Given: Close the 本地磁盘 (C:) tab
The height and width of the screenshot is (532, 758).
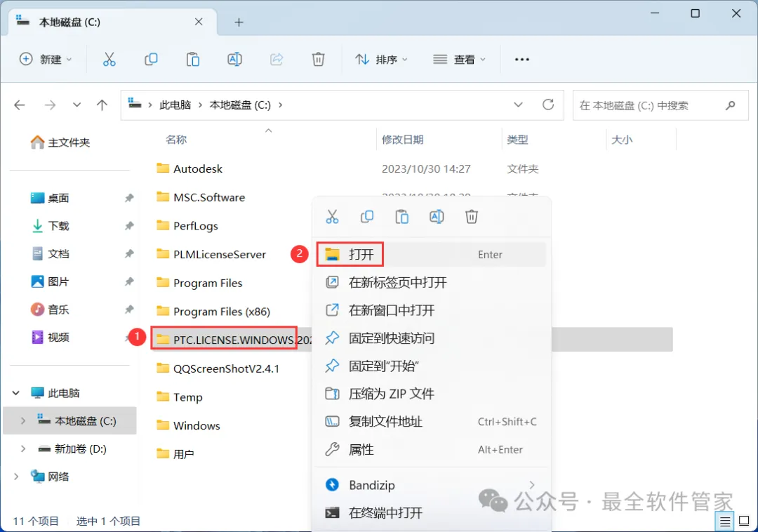Looking at the screenshot, I should point(199,22).
